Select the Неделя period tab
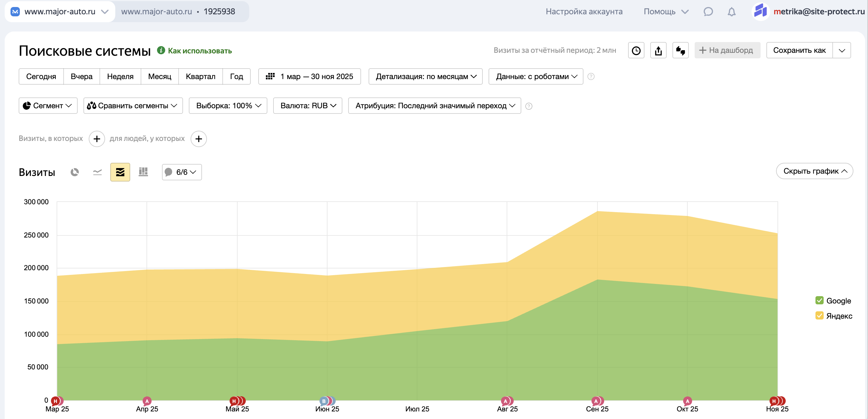868x419 pixels. pyautogui.click(x=120, y=76)
